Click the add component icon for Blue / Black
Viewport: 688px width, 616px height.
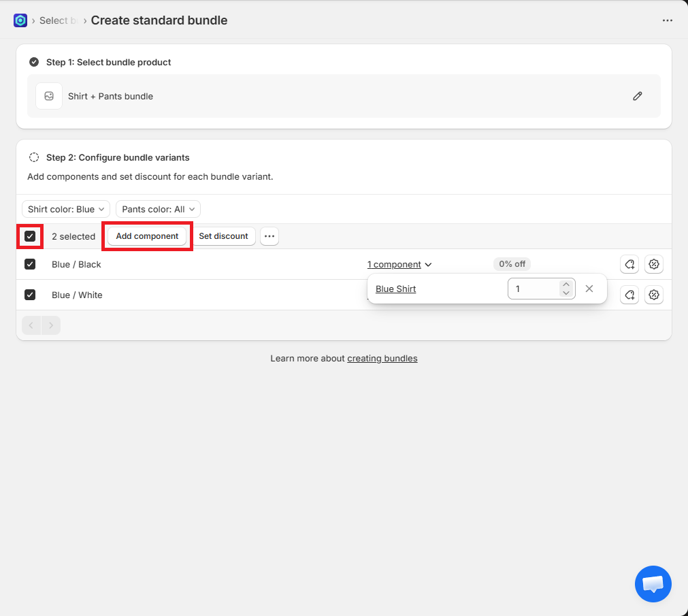(x=629, y=264)
